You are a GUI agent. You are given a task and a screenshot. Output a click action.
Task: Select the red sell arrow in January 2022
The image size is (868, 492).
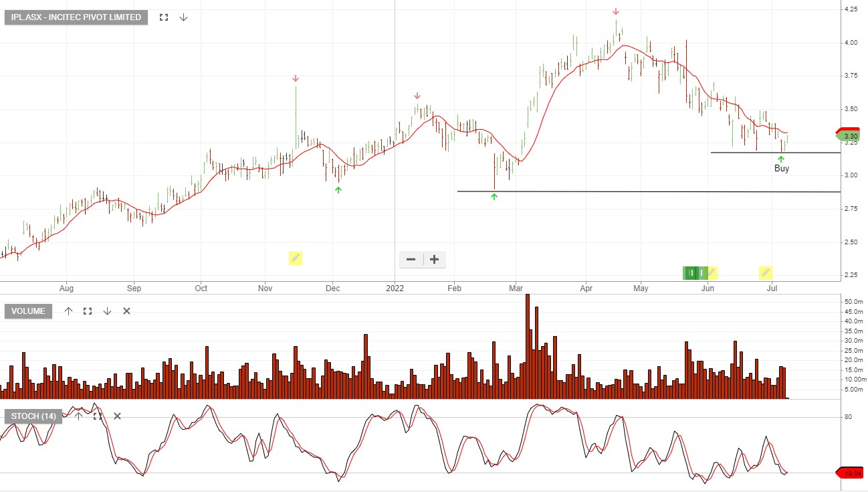pyautogui.click(x=417, y=96)
